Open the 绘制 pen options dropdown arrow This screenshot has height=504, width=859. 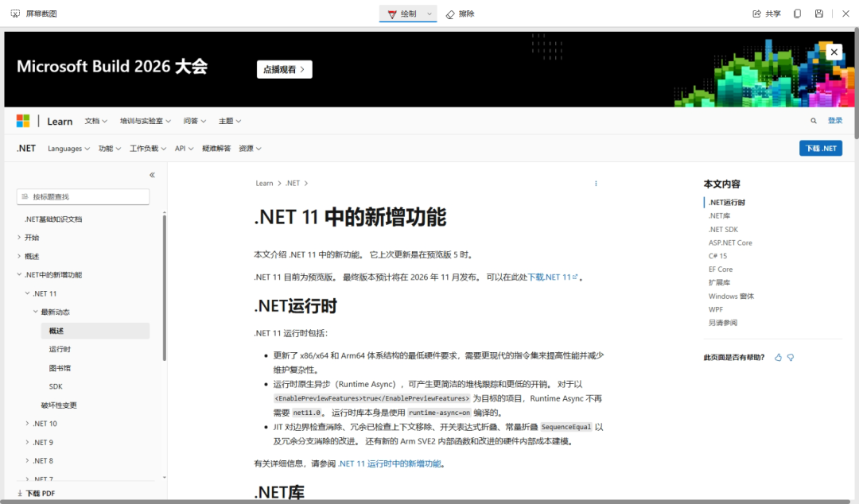[429, 14]
